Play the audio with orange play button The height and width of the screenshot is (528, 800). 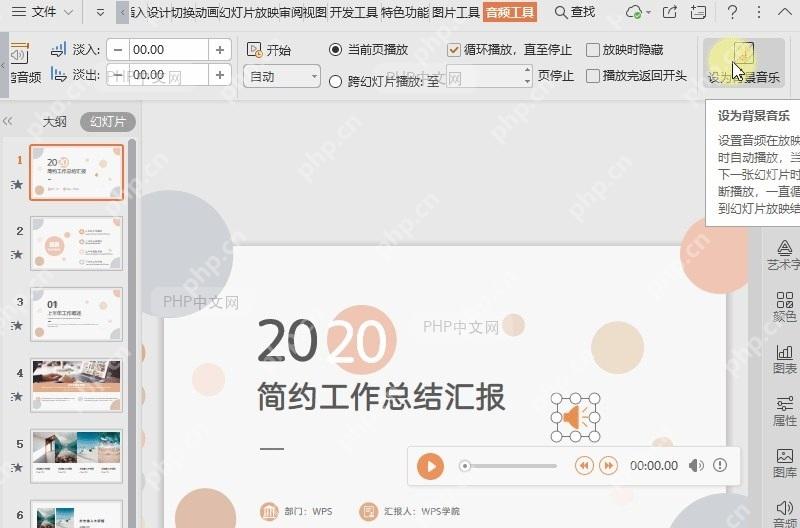point(430,466)
